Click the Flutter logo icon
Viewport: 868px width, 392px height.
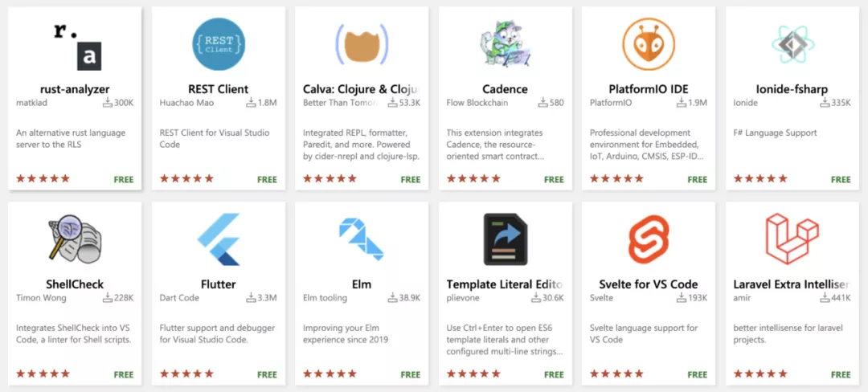(218, 239)
